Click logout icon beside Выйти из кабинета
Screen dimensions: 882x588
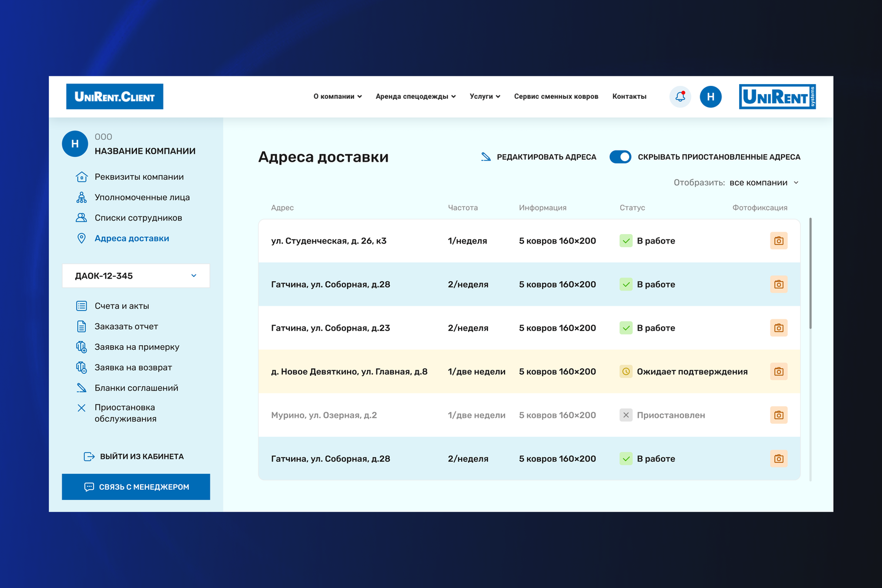(89, 456)
